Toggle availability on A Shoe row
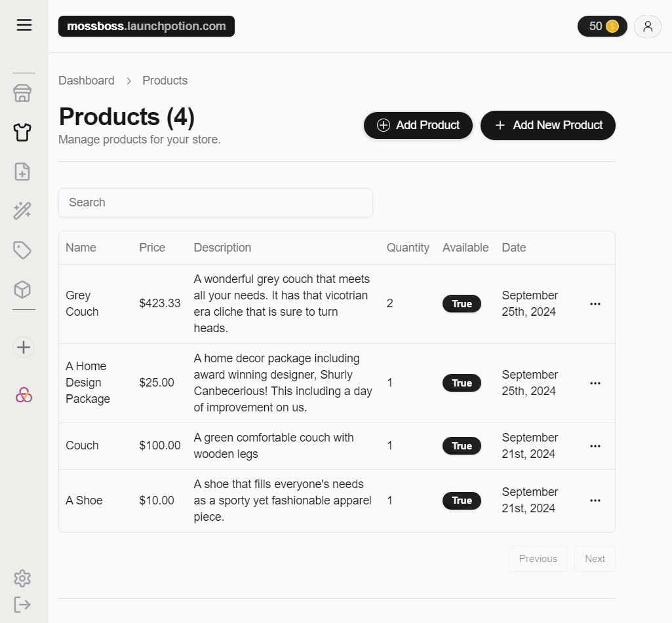 click(x=462, y=500)
